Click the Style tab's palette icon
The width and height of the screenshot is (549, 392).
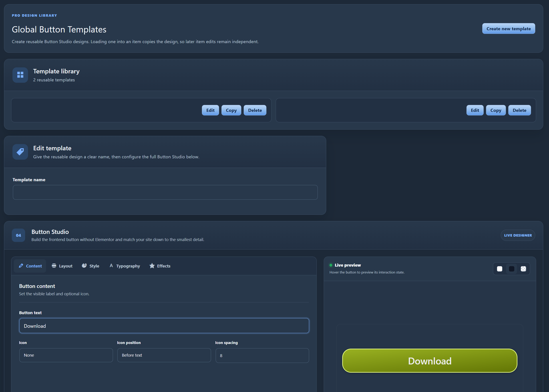coord(84,266)
